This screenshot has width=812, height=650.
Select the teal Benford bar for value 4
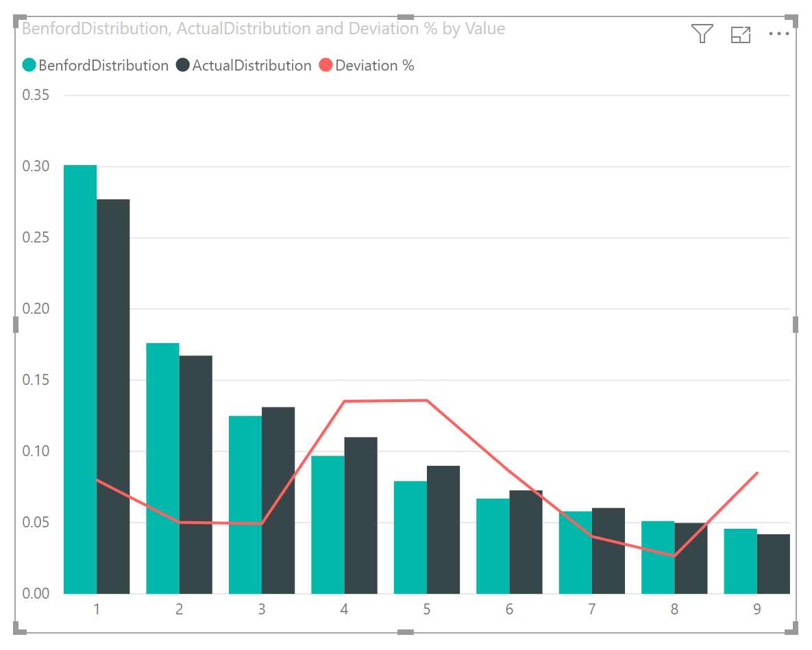click(328, 525)
